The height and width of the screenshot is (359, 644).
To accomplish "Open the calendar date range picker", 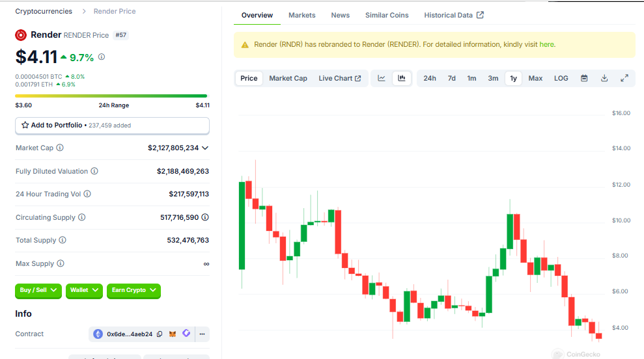I will pyautogui.click(x=584, y=78).
